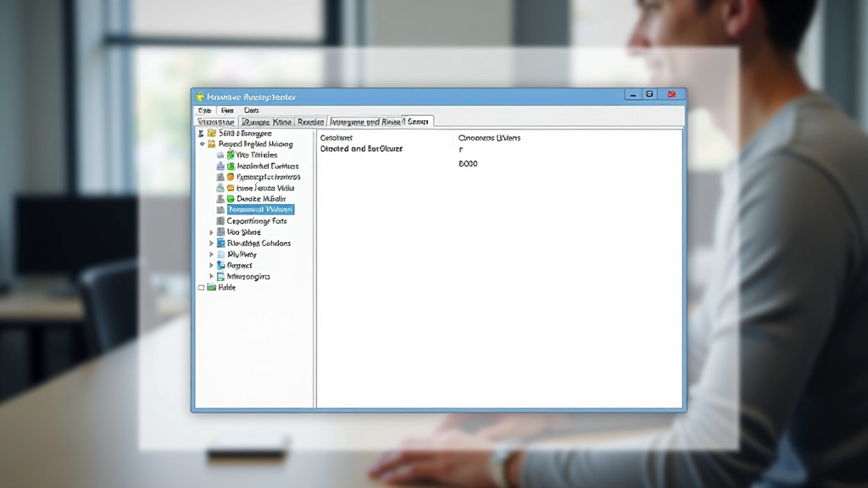Click the column header above the "8000" value

(489, 138)
